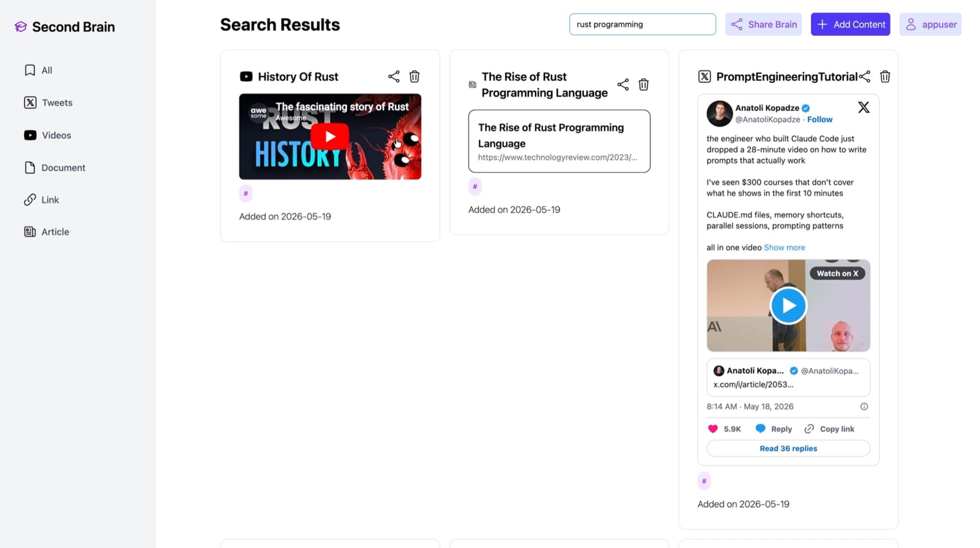Click the hashtag tag under the Rise of Rust card
The height and width of the screenshot is (548, 980).
[x=475, y=187]
